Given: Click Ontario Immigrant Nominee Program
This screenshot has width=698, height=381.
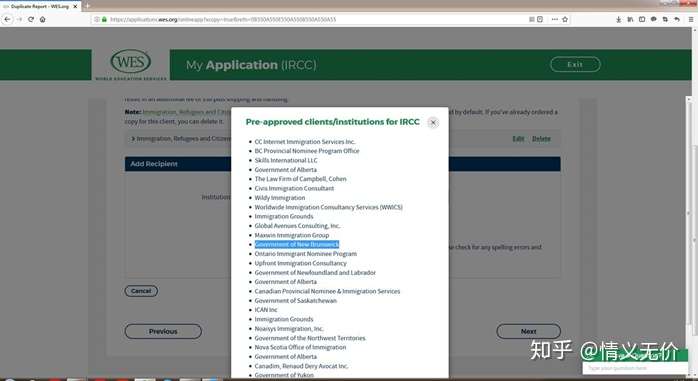Looking at the screenshot, I should point(306,254).
